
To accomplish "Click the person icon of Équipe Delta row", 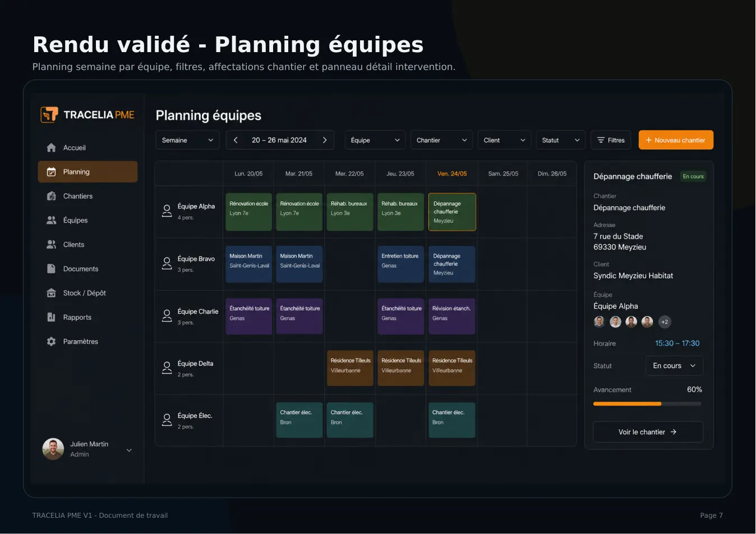I will (x=167, y=368).
